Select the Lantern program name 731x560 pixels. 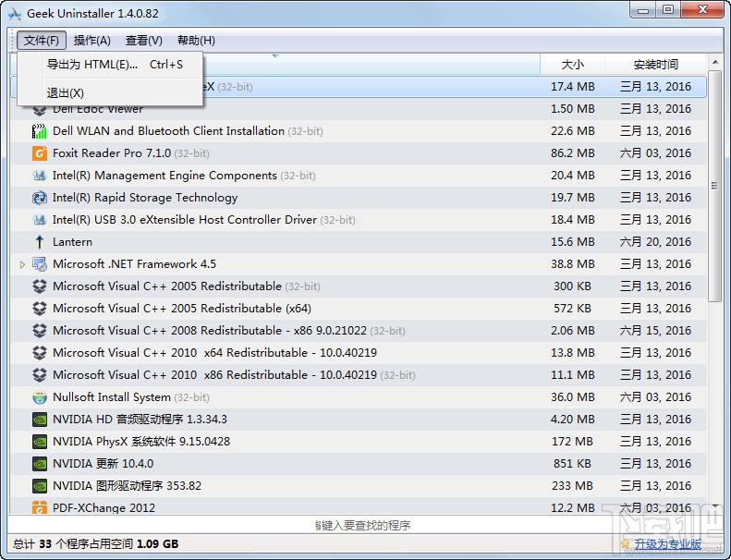(x=73, y=242)
